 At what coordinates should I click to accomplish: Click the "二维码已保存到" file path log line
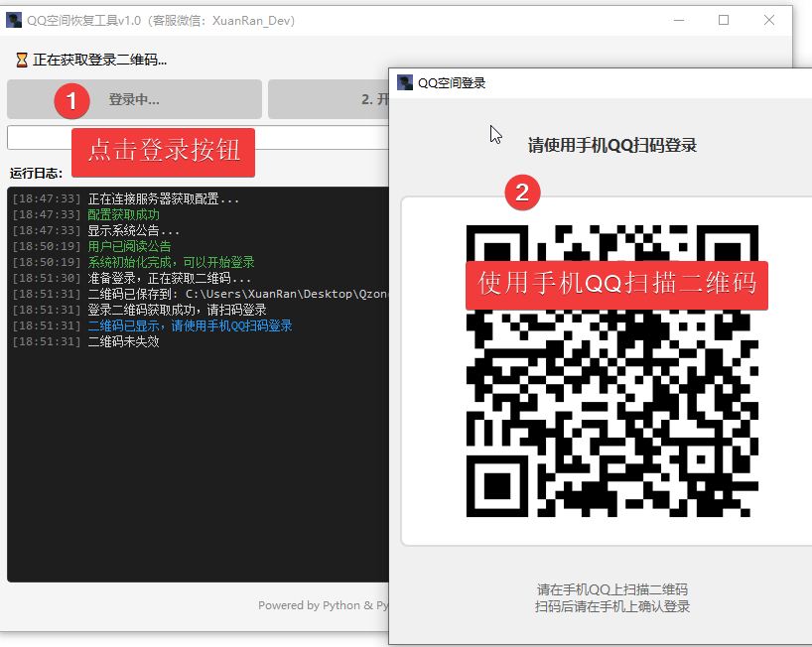pyautogui.click(x=236, y=295)
